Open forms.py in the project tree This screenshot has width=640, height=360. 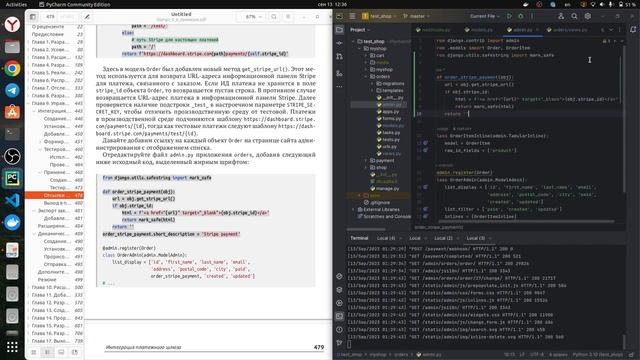[388, 118]
